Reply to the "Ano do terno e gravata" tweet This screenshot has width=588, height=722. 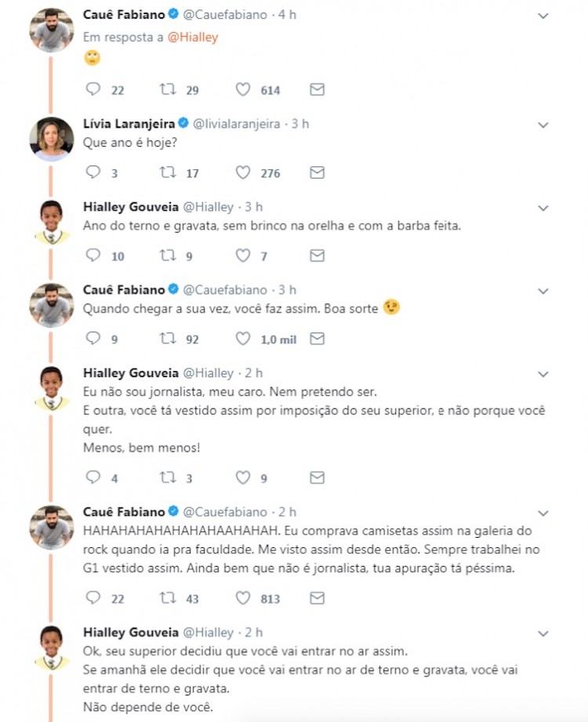[x=93, y=256]
